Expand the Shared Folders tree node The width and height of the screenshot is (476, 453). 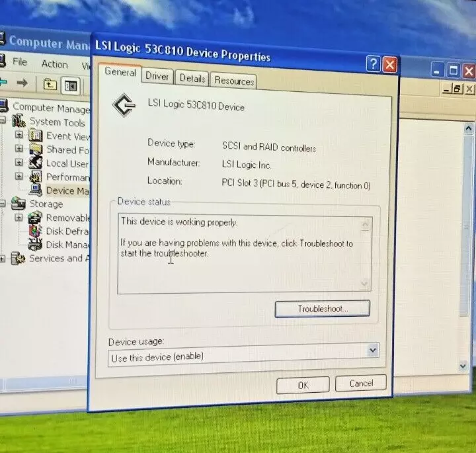click(19, 149)
